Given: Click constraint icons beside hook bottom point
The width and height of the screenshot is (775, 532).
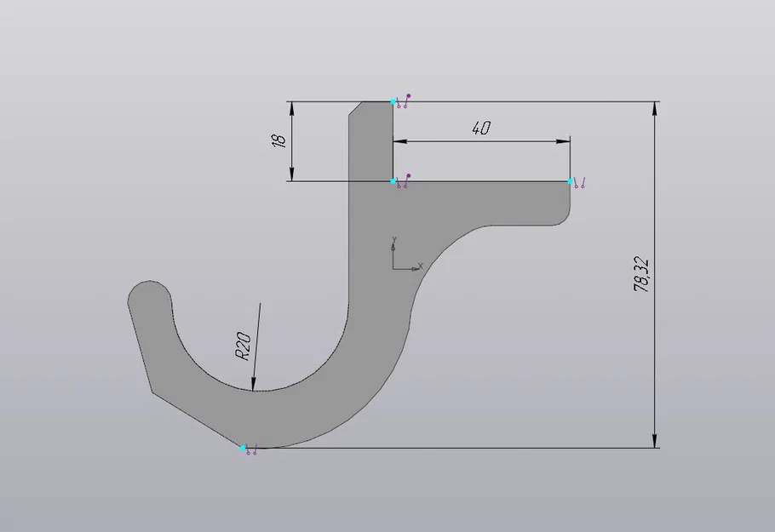Looking at the screenshot, I should point(251,450).
